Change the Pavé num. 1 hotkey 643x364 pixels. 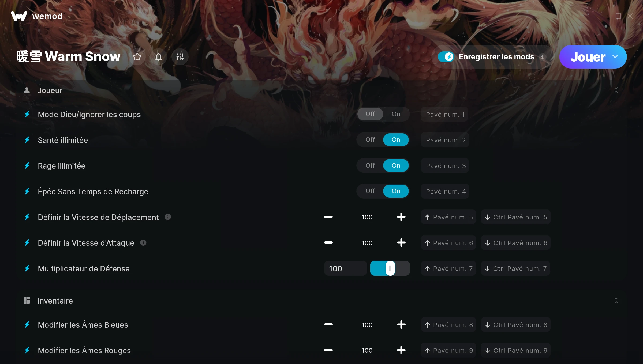click(445, 114)
